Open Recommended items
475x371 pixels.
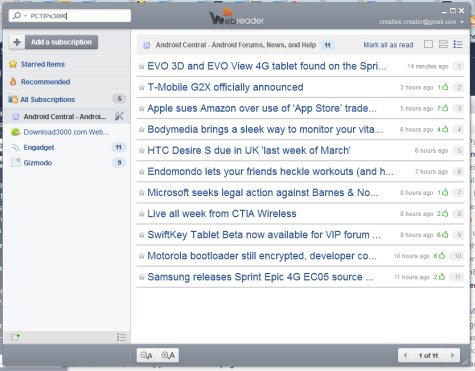[x=45, y=82]
